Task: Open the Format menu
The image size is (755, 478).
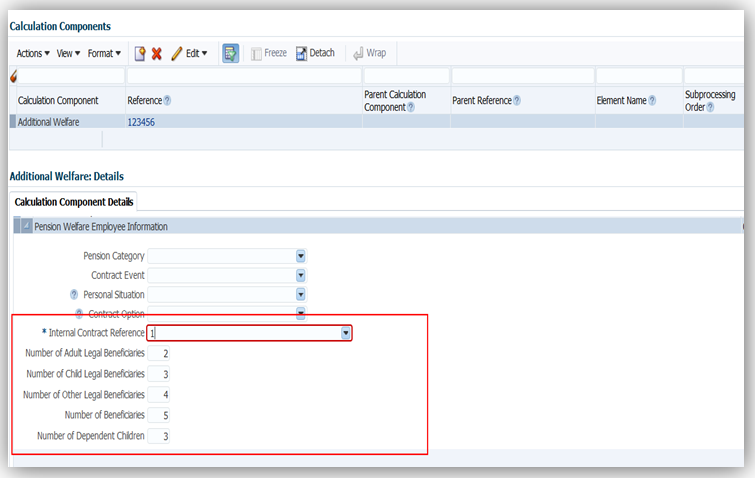Action: point(104,53)
